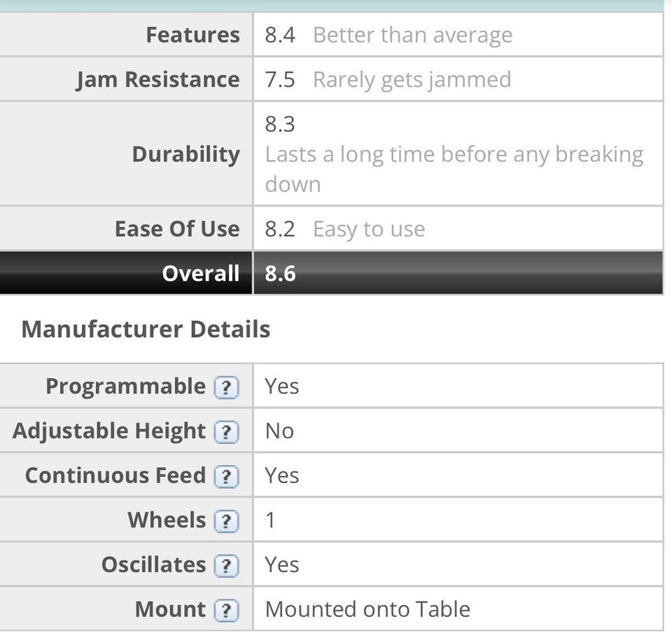Select the Durability row label
This screenshot has height=643, width=672.
185,154
